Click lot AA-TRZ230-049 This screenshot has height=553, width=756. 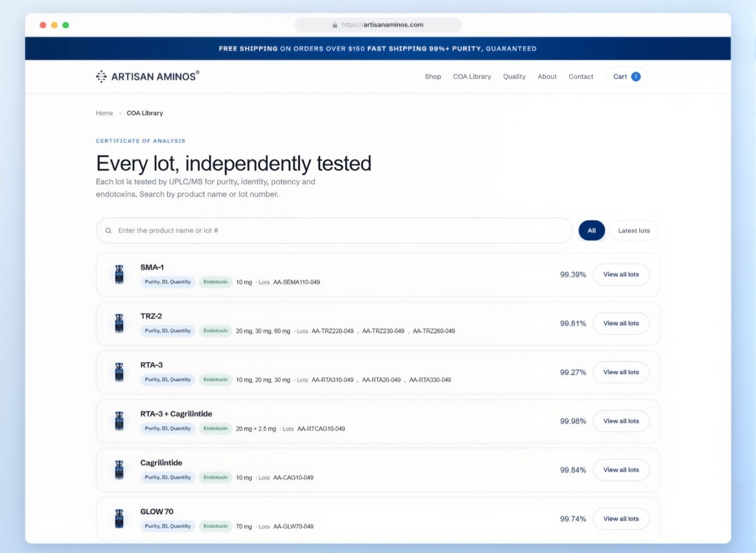(383, 331)
